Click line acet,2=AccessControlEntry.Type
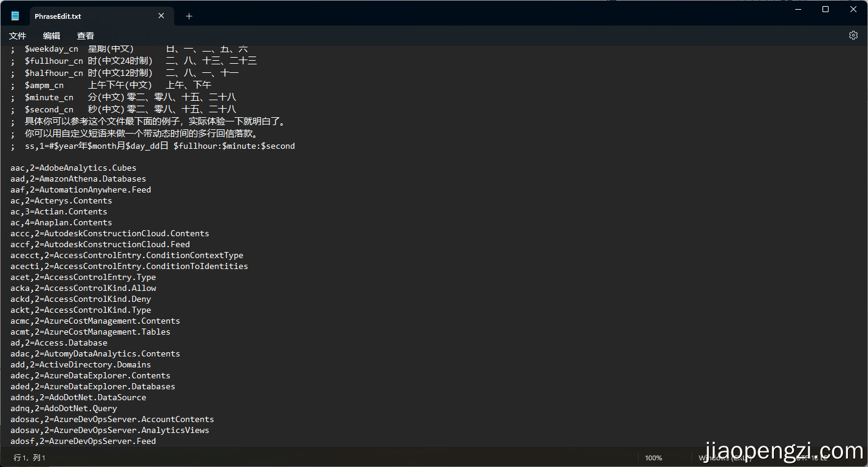 [83, 277]
